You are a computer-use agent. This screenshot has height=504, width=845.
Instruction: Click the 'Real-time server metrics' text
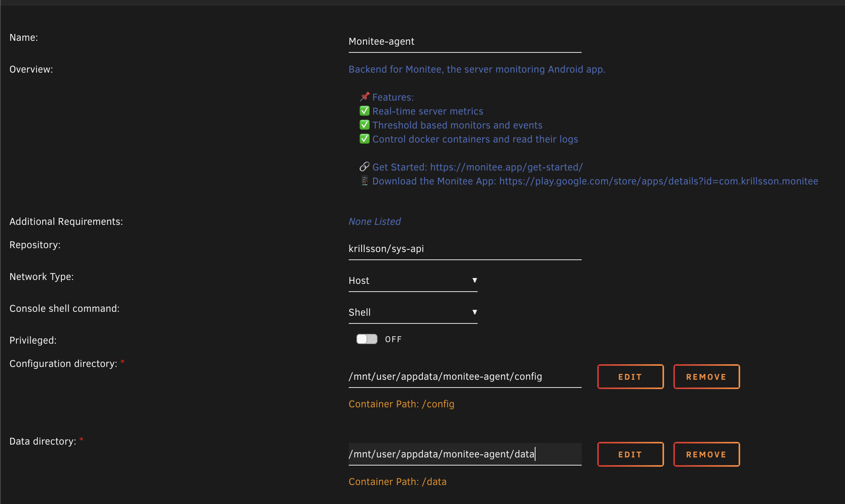[428, 111]
